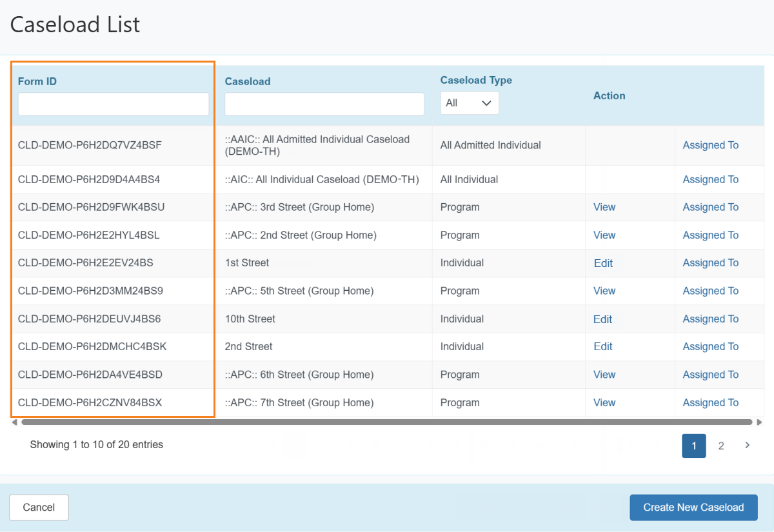View the 6th Street (Group Home) caseload
Viewport: 774px width, 532px height.
coord(604,375)
